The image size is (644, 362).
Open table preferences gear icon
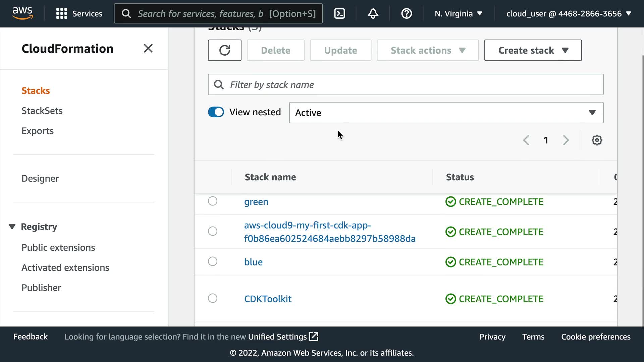pyautogui.click(x=597, y=140)
